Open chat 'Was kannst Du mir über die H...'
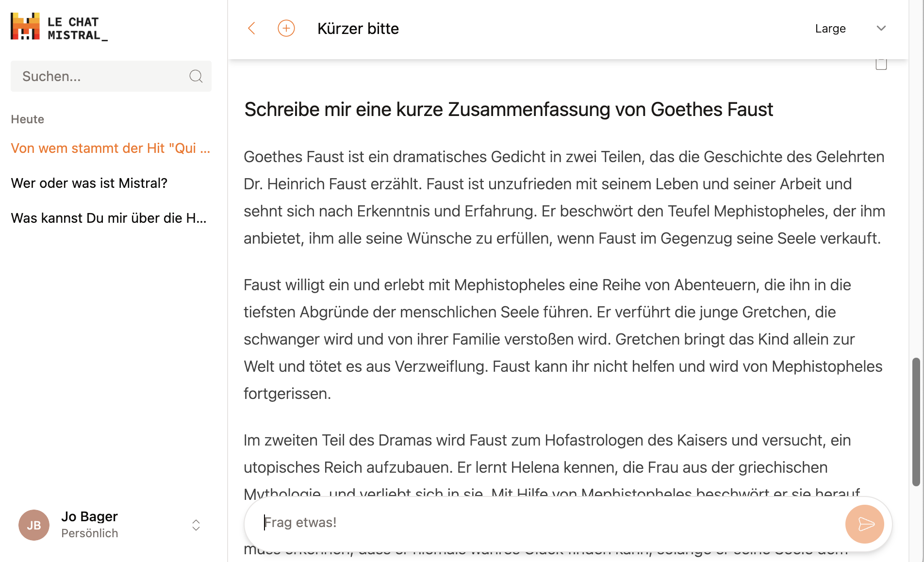Viewport: 924px width, 562px height. click(109, 218)
